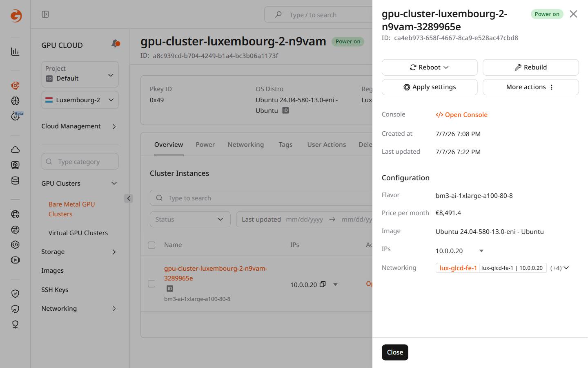This screenshot has height=368, width=588.
Task: Open the GPU chip icon in left rail
Action: [15, 85]
